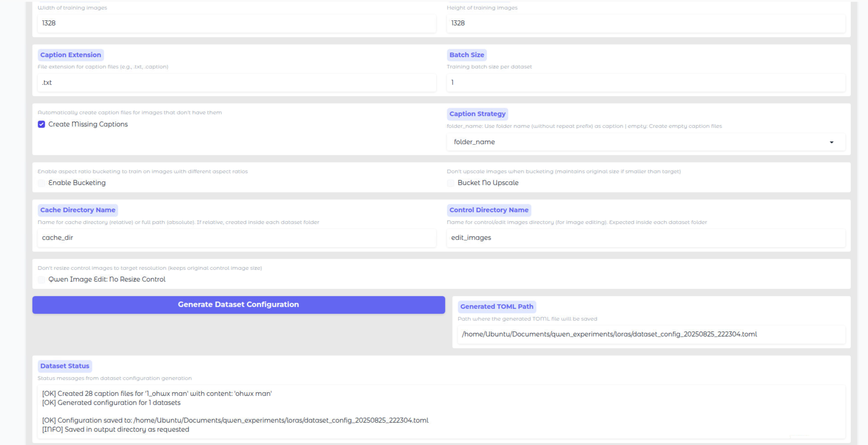The image size is (868, 445).
Task: Toggle the Bucket No Upscale checkbox
Action: (451, 183)
